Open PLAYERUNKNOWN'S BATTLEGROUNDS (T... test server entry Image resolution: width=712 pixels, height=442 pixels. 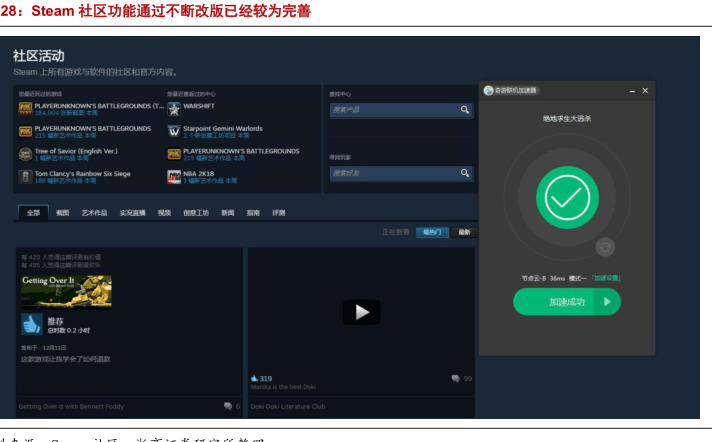point(99,106)
